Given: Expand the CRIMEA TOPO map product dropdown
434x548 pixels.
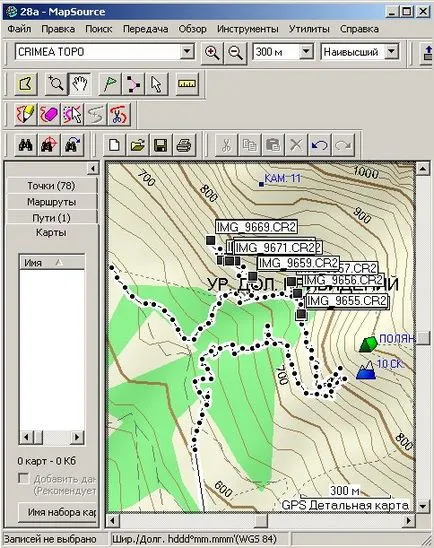Looking at the screenshot, I should coord(187,52).
